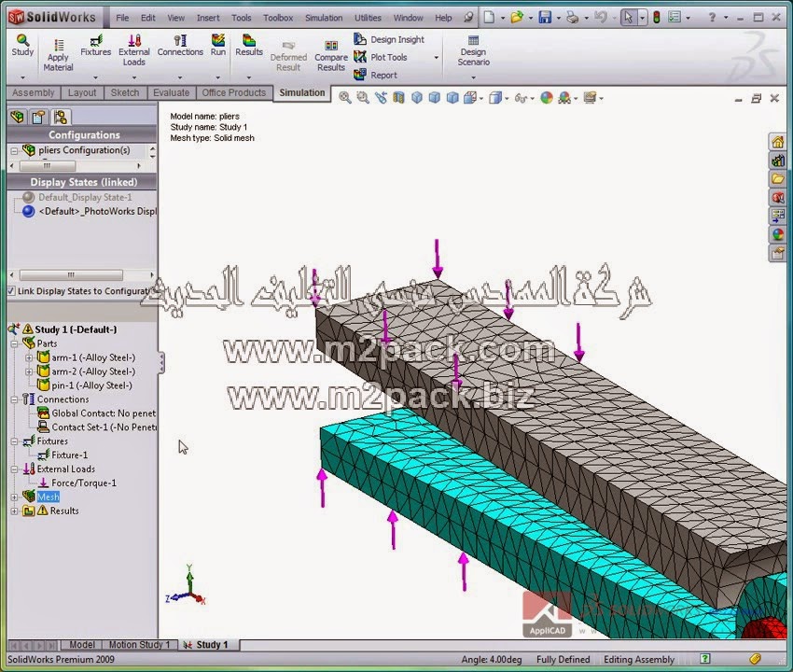Open the Plot Tools dropdown arrow

pyautogui.click(x=436, y=58)
